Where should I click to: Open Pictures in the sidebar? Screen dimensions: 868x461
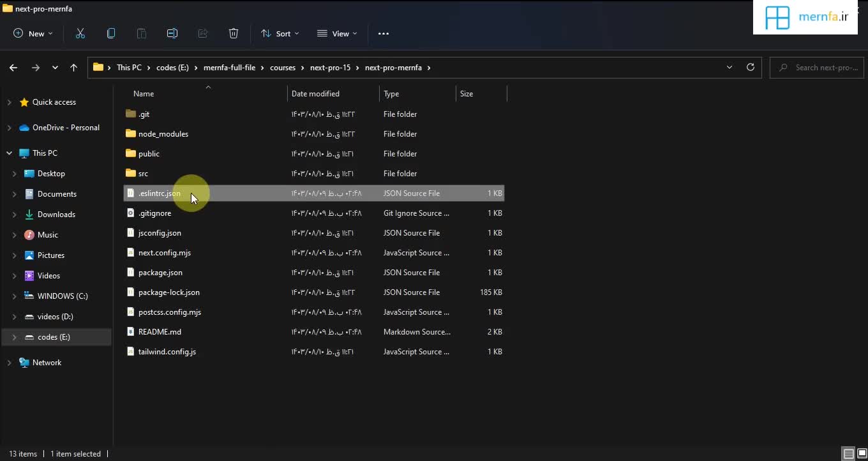pyautogui.click(x=51, y=255)
